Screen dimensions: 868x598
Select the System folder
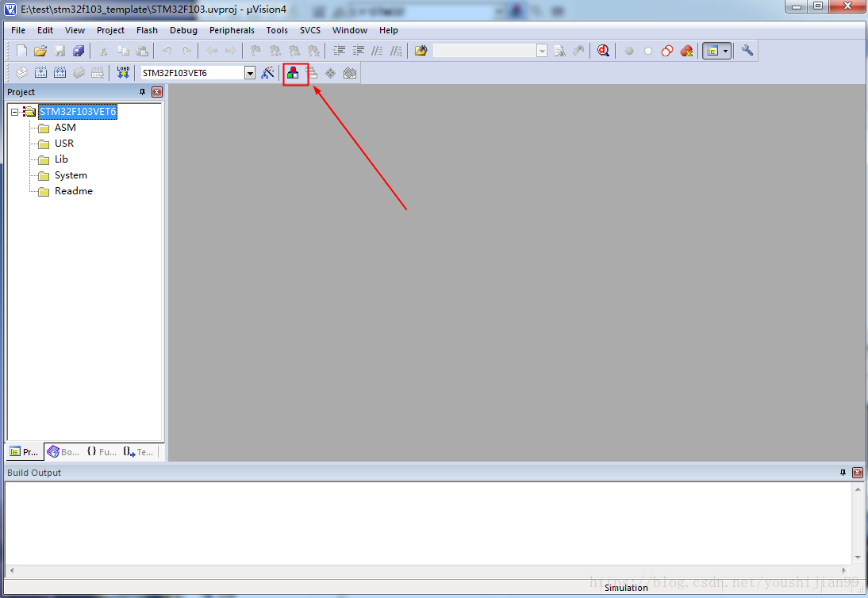71,175
